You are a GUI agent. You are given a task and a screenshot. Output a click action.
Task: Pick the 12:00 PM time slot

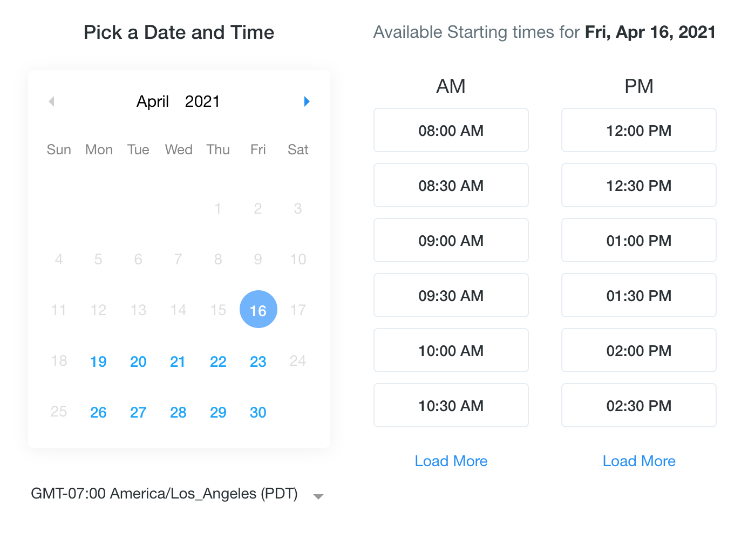[x=639, y=130]
